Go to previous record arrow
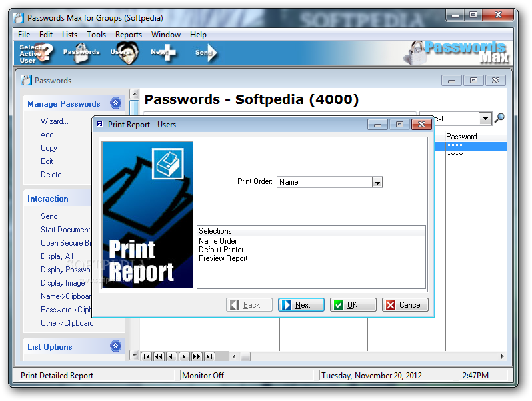 coord(171,356)
